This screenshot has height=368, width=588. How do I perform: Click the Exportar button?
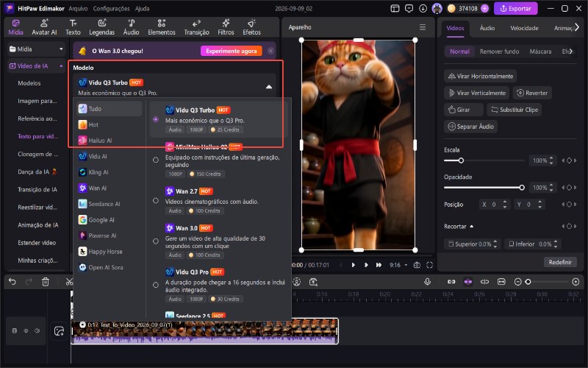pyautogui.click(x=516, y=8)
